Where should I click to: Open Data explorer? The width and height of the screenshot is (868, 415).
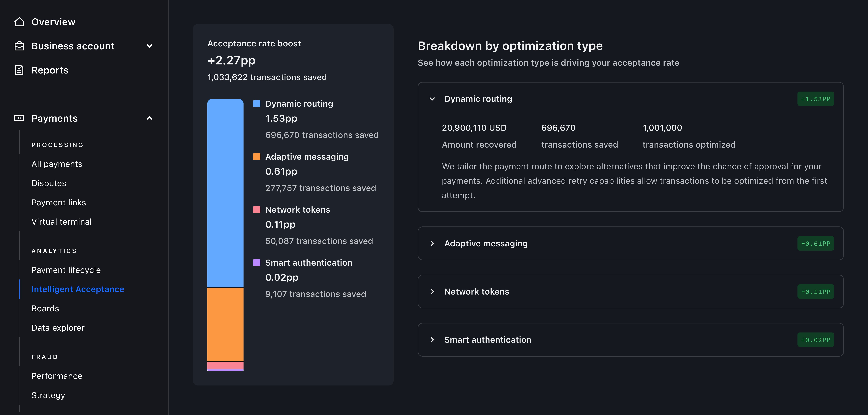pos(58,328)
